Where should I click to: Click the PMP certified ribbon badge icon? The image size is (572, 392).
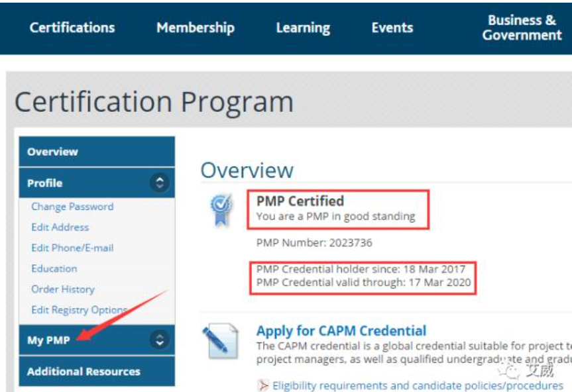coord(221,210)
